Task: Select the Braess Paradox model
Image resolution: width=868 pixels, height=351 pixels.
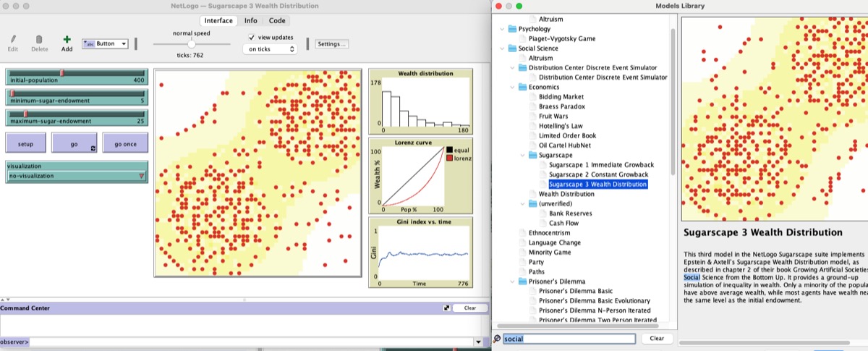Action: coord(562,106)
